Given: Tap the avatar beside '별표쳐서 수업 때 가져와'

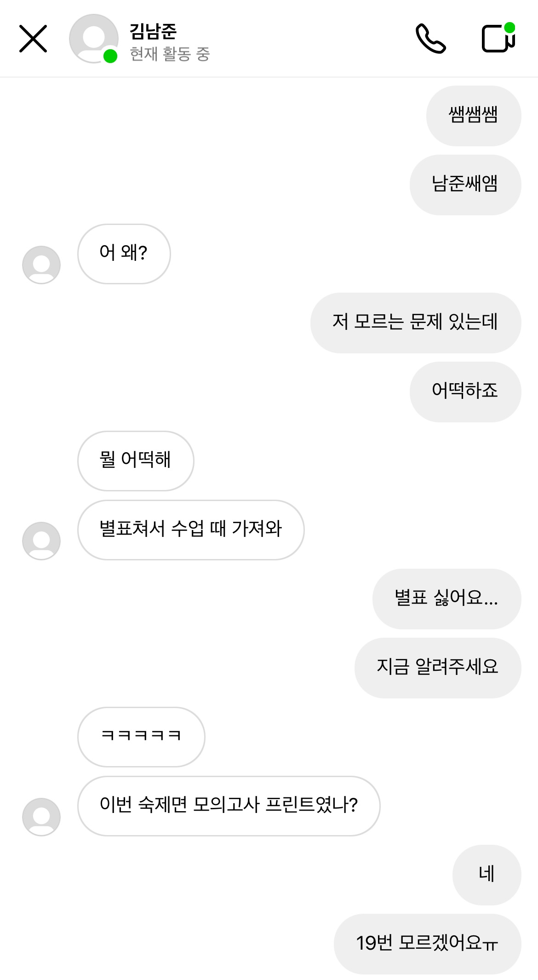Looking at the screenshot, I should click(41, 541).
